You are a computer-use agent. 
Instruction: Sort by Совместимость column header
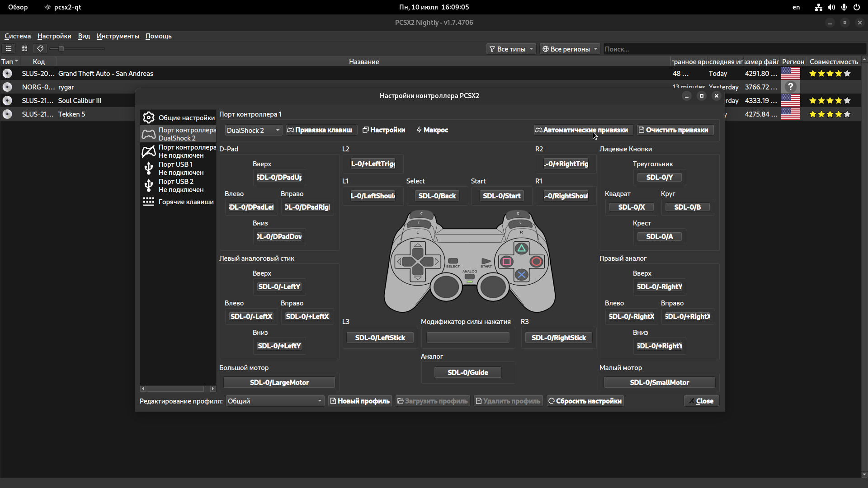[834, 61]
